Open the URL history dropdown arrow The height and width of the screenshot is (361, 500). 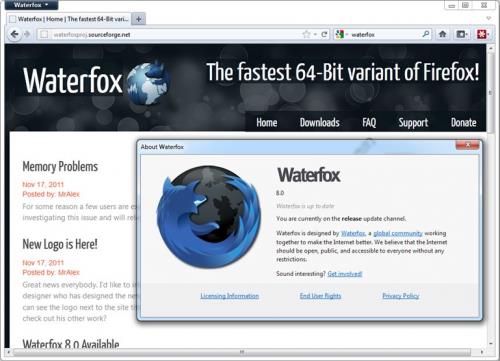(x=315, y=34)
